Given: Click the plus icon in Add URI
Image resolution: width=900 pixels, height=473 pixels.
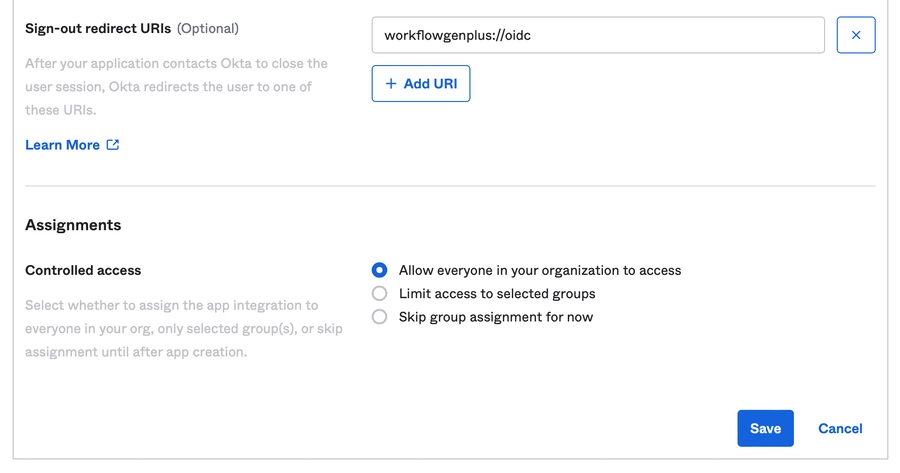Looking at the screenshot, I should pyautogui.click(x=391, y=84).
